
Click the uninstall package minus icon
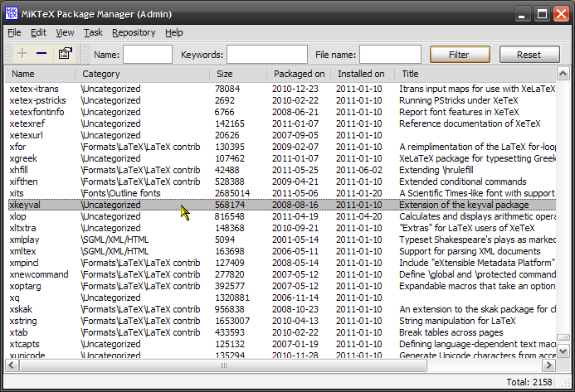41,54
